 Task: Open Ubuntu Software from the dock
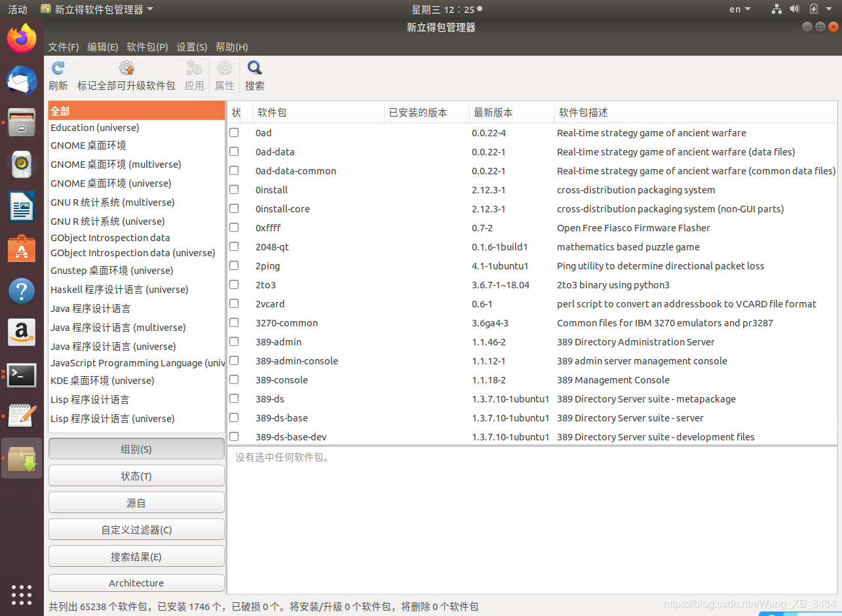click(22, 248)
